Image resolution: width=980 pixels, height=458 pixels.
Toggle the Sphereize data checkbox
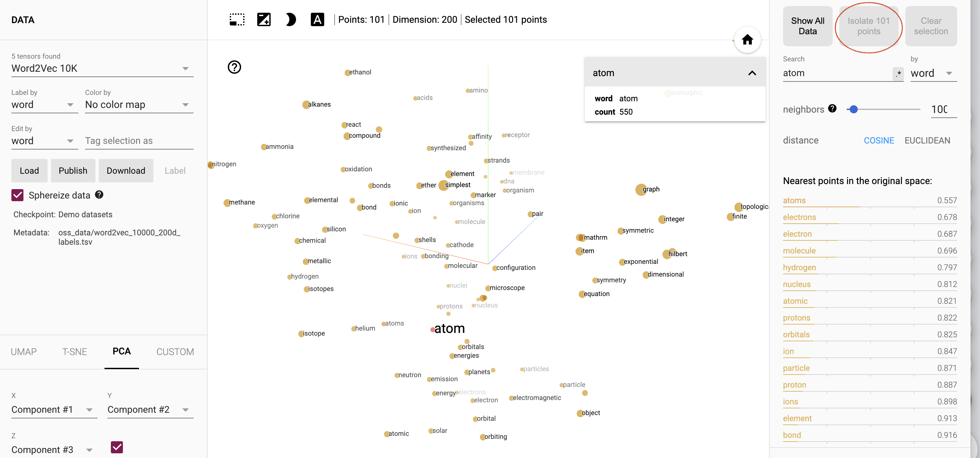[17, 194]
